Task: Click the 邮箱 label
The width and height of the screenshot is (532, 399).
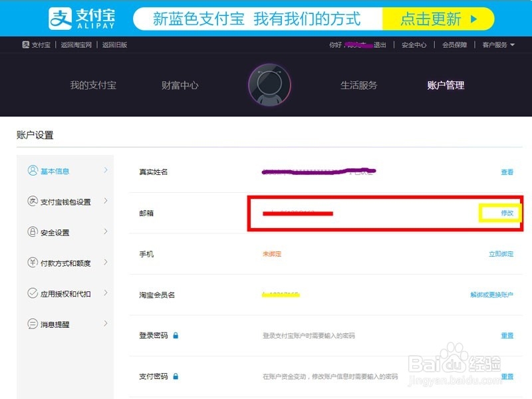Action: coord(146,213)
